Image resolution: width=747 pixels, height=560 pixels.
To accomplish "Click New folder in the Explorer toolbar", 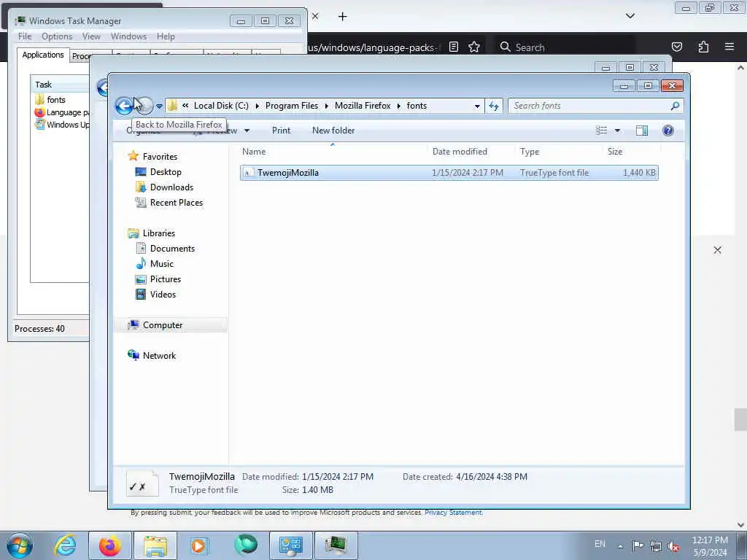I will pyautogui.click(x=333, y=131).
